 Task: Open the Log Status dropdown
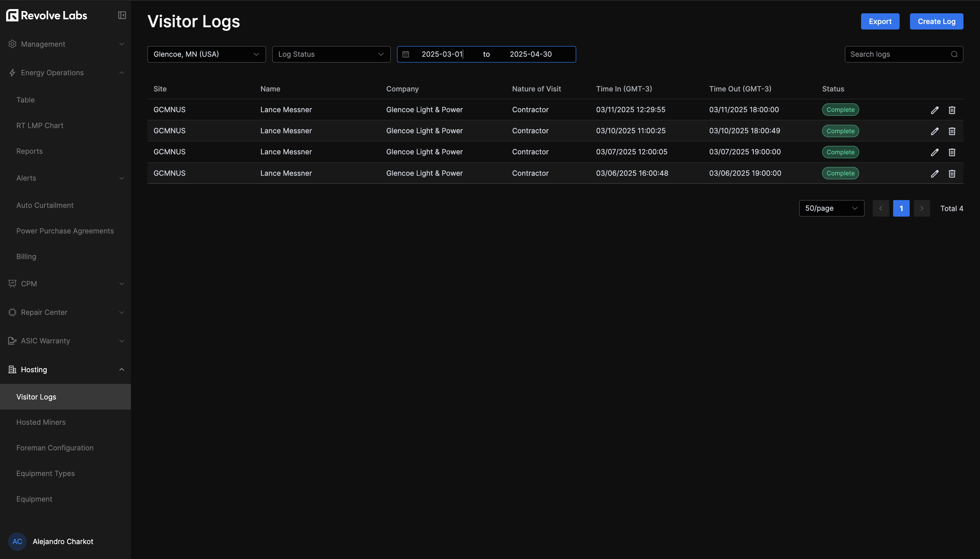tap(331, 54)
